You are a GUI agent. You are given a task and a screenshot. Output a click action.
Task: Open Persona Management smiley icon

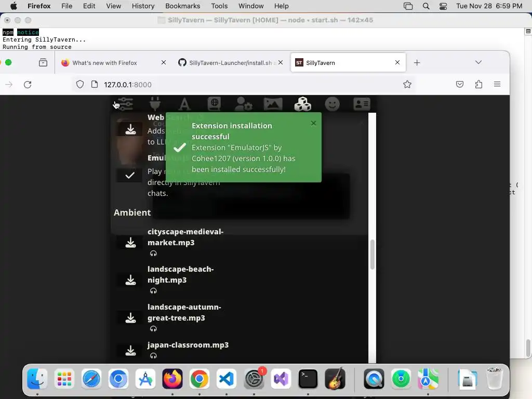point(332,104)
